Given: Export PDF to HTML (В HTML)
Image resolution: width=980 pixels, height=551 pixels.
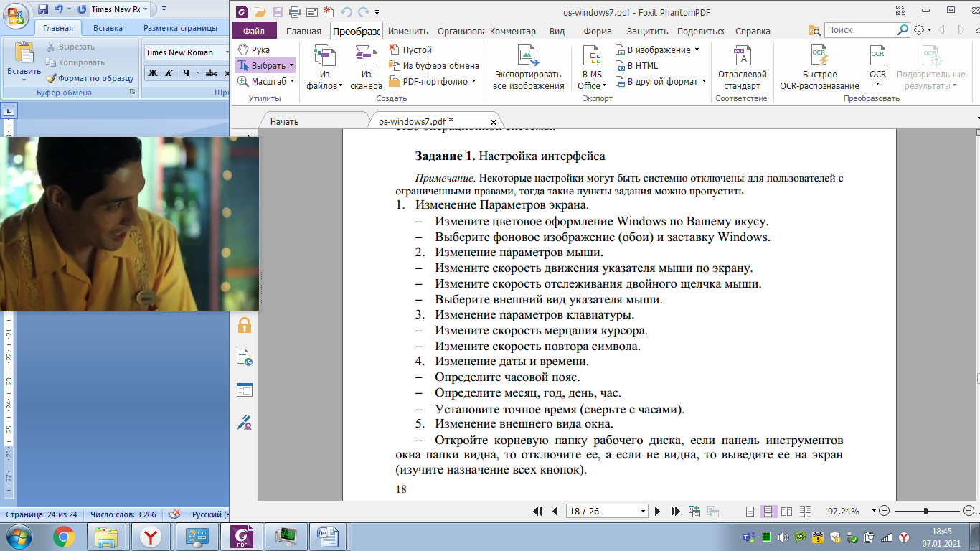Looking at the screenshot, I should [x=636, y=65].
